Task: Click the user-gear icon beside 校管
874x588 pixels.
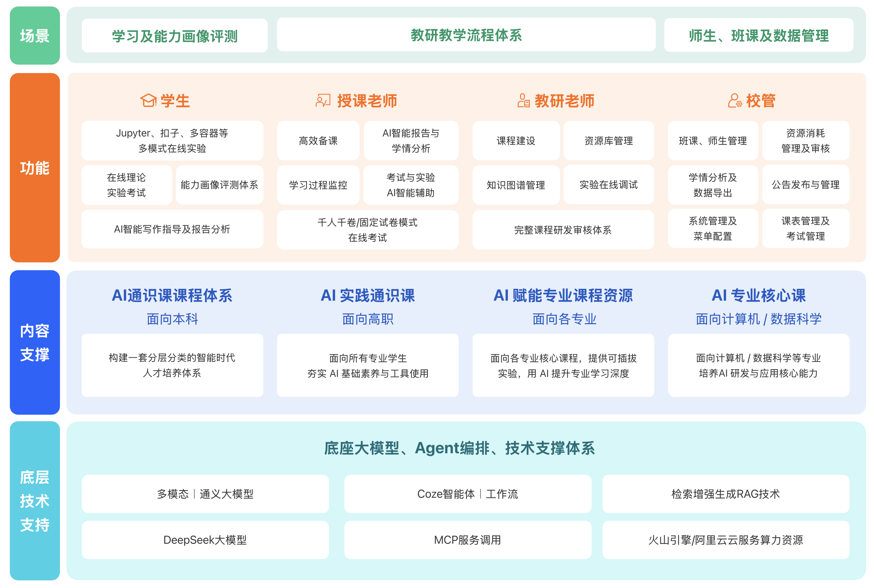Action: click(x=735, y=100)
